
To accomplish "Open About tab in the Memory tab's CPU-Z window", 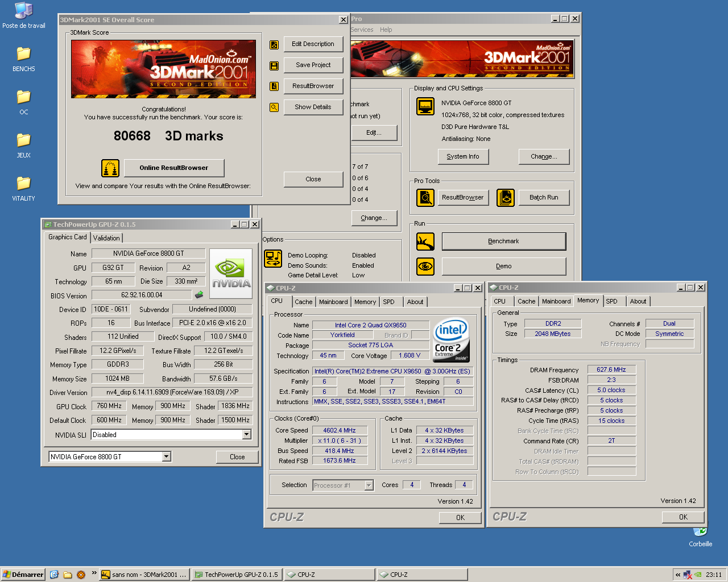I will coord(638,301).
